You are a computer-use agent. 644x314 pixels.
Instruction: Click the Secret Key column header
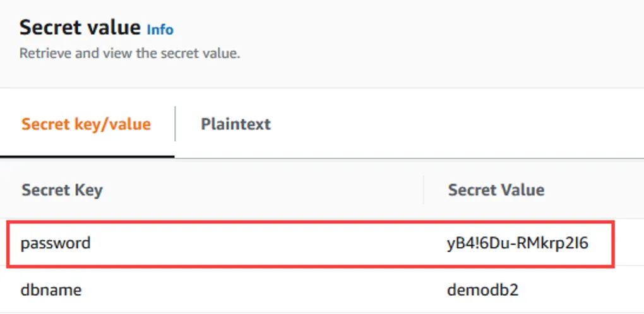pos(62,190)
